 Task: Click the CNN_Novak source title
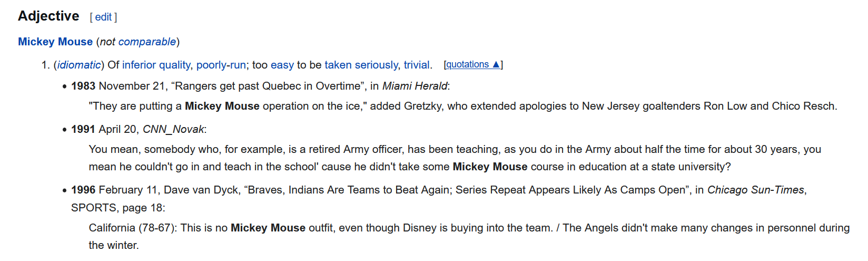click(x=173, y=129)
